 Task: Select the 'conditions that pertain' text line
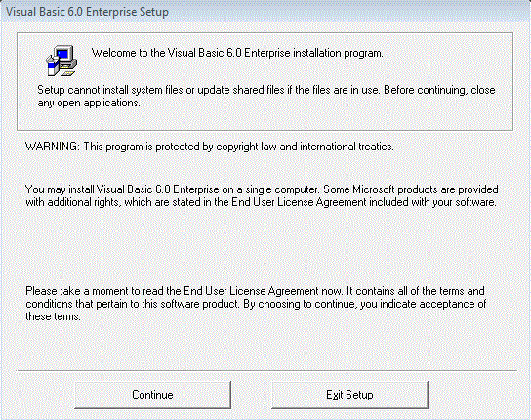(256, 304)
